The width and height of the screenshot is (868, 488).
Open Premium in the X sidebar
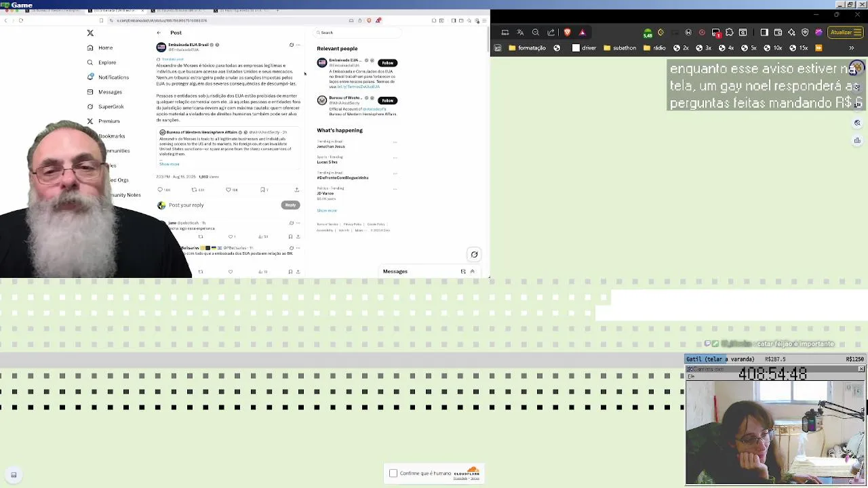pos(103,121)
